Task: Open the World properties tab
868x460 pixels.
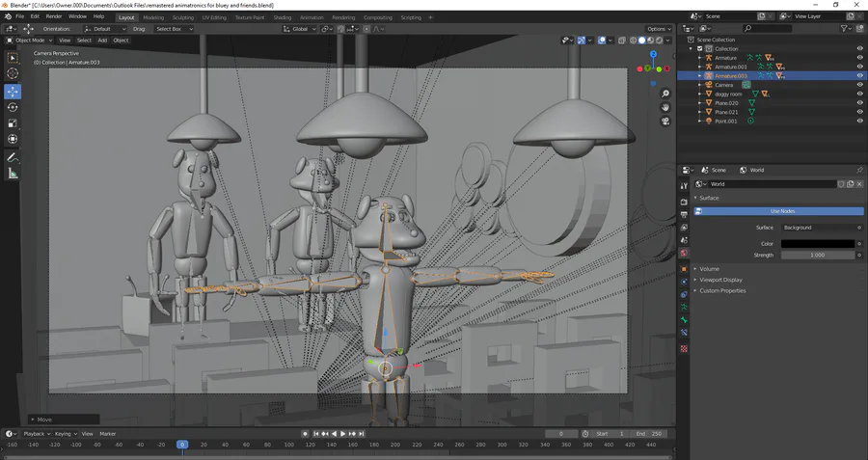Action: click(x=684, y=253)
